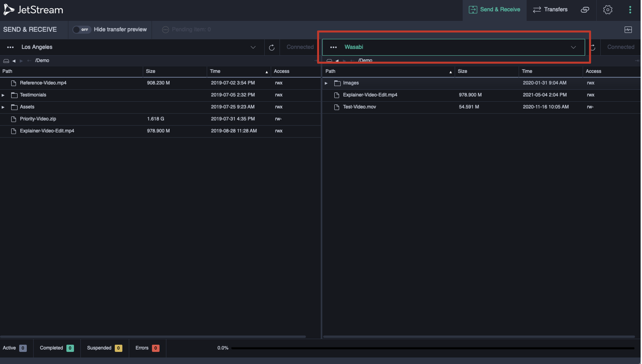The width and height of the screenshot is (642, 364).
Task: Refresh the Los Angeles file listing
Action: (x=272, y=48)
